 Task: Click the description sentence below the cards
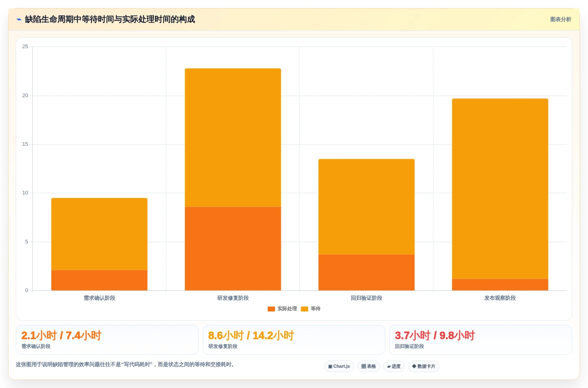[125, 365]
